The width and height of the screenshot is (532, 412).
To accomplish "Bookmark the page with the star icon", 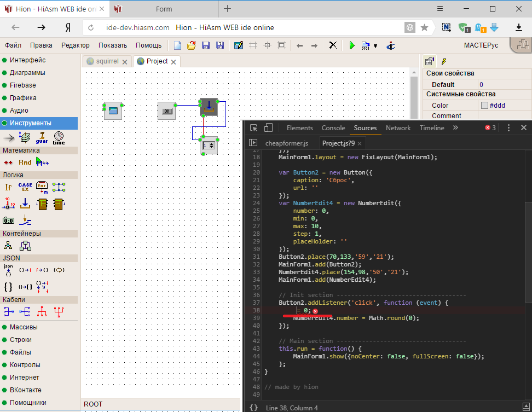I will pos(424,27).
